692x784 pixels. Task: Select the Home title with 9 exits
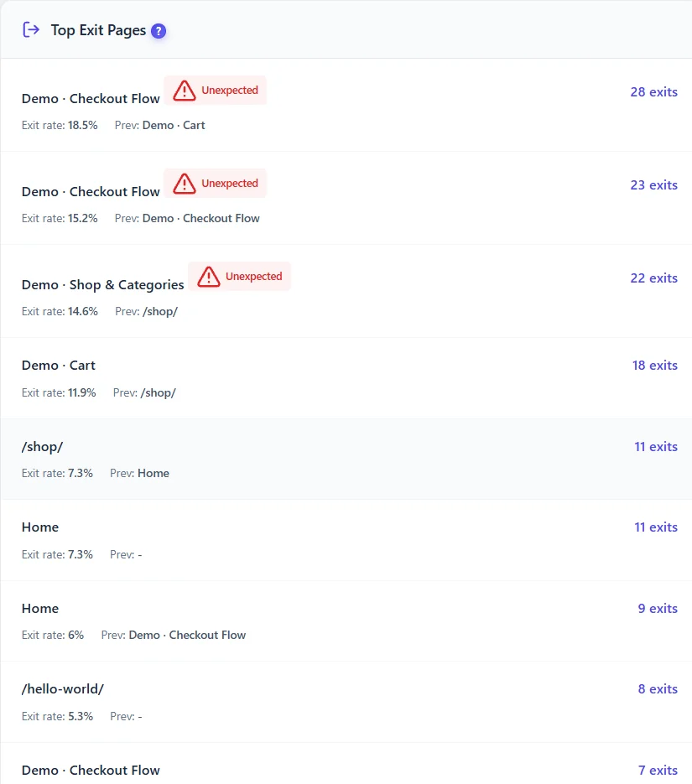tap(40, 609)
